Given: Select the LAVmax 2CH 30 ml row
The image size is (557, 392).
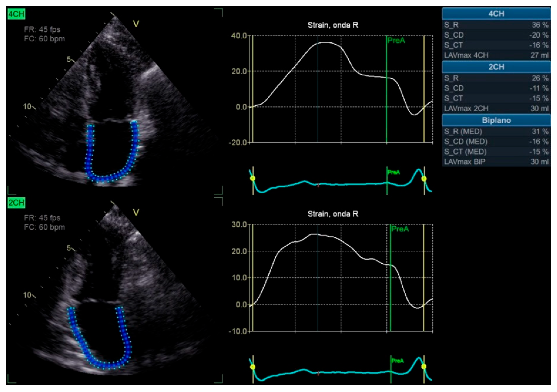Looking at the screenshot, I should coord(496,108).
